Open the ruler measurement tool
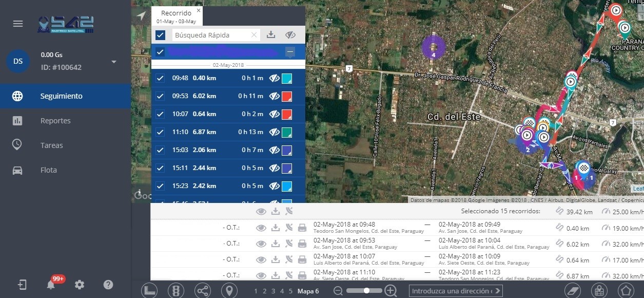The height and width of the screenshot is (298, 644). coord(149,290)
